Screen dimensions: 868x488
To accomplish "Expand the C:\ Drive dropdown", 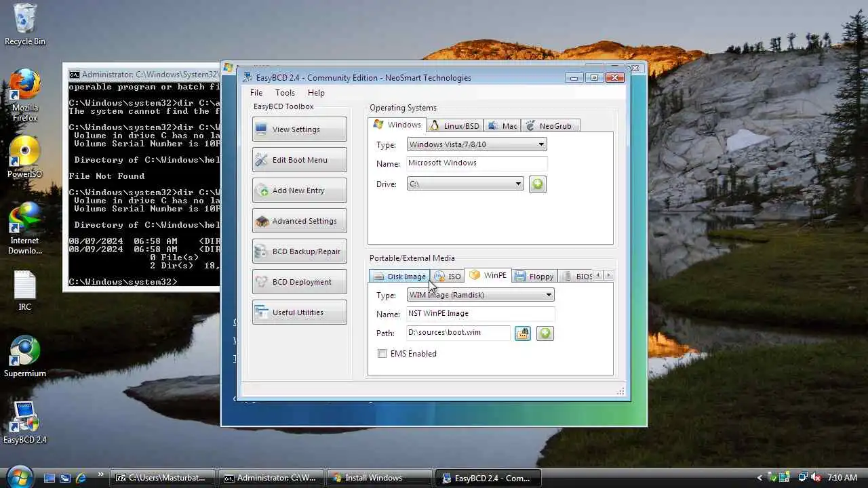I will coord(465,184).
